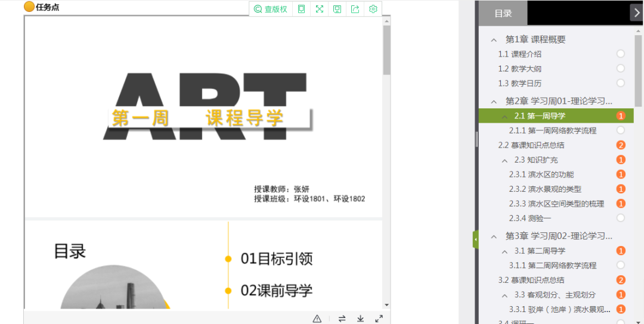Expand document with diagonal arrows icon

[x=379, y=318]
